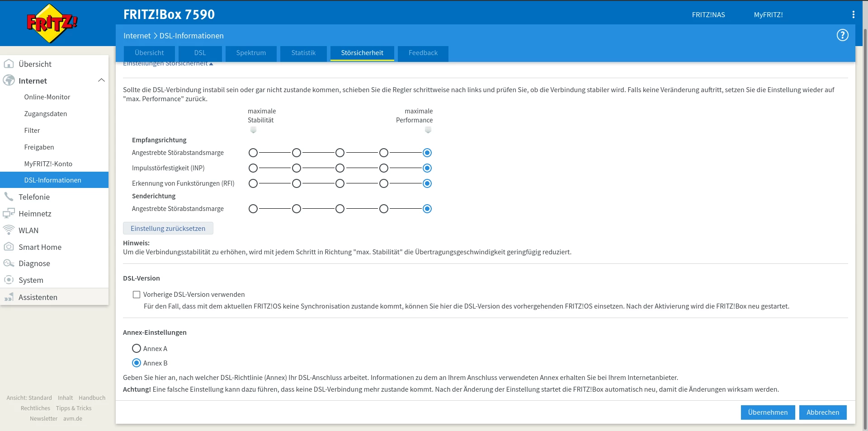The width and height of the screenshot is (868, 431).
Task: Click the maximale Stabilität marker icon
Action: [x=253, y=130]
